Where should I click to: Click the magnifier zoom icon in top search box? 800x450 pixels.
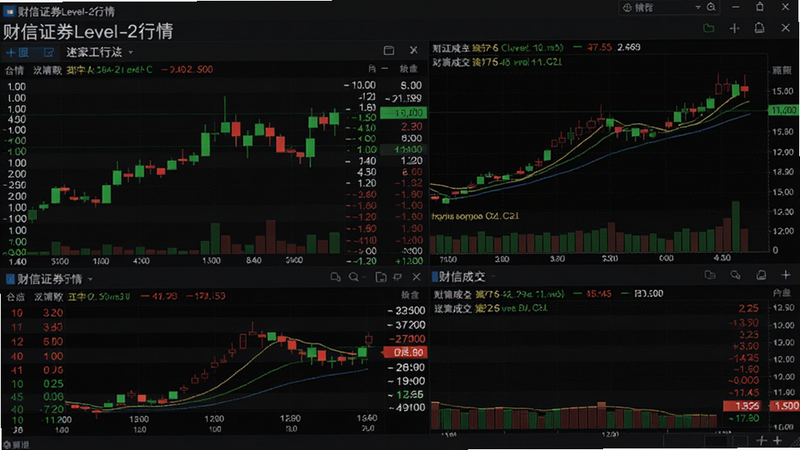(711, 7)
